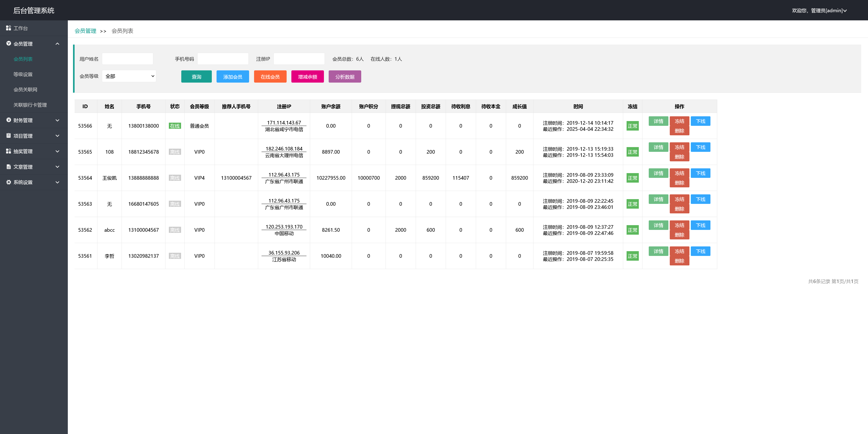Expand the 财务管理 menu chevron
This screenshot has width=868, height=434.
(x=57, y=120)
